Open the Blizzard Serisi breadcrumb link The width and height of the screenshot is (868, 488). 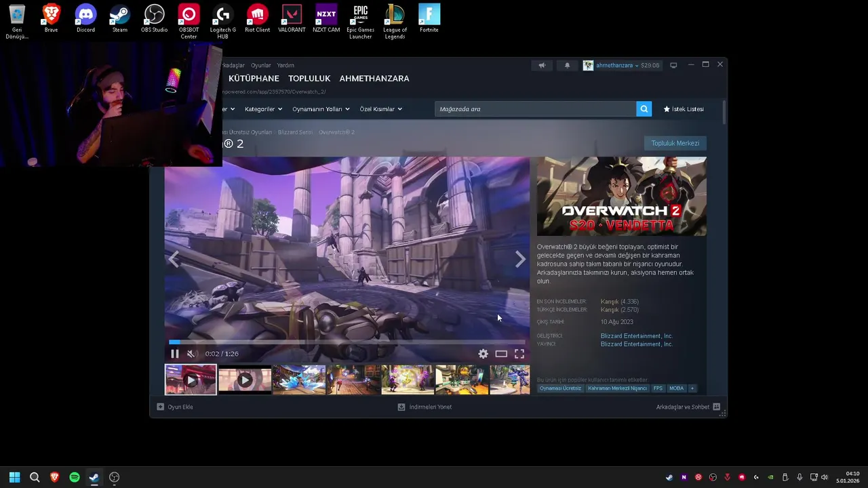pos(295,132)
